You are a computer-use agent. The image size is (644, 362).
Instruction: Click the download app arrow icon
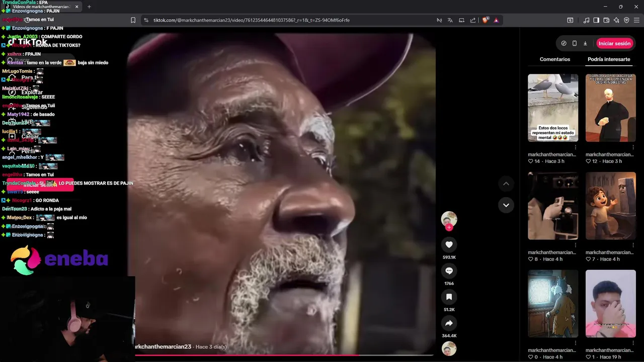[x=585, y=43]
